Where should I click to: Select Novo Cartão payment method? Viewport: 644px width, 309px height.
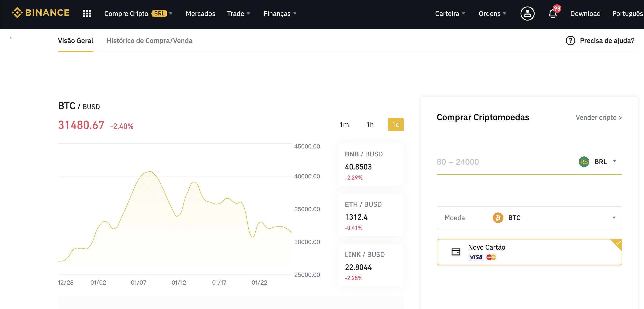pyautogui.click(x=529, y=252)
